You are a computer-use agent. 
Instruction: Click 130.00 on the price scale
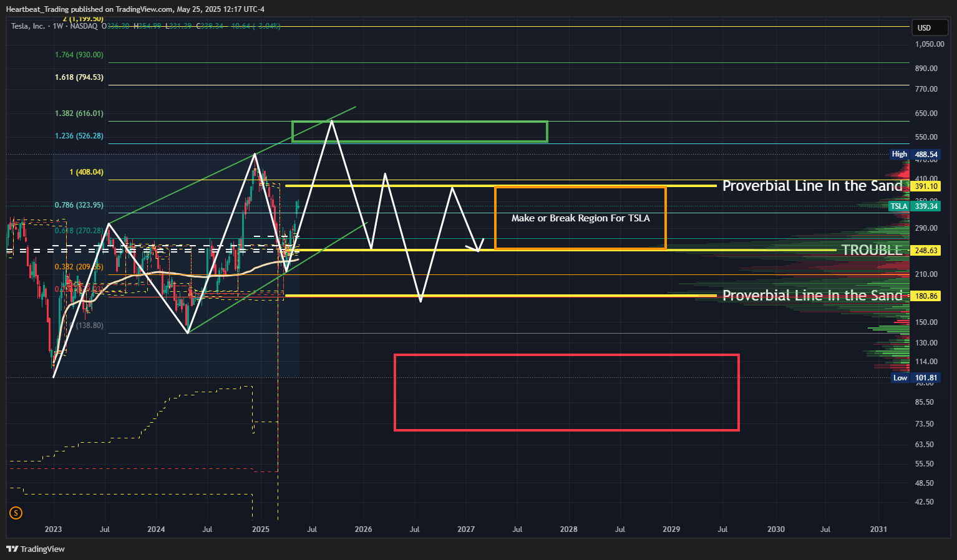click(x=926, y=343)
